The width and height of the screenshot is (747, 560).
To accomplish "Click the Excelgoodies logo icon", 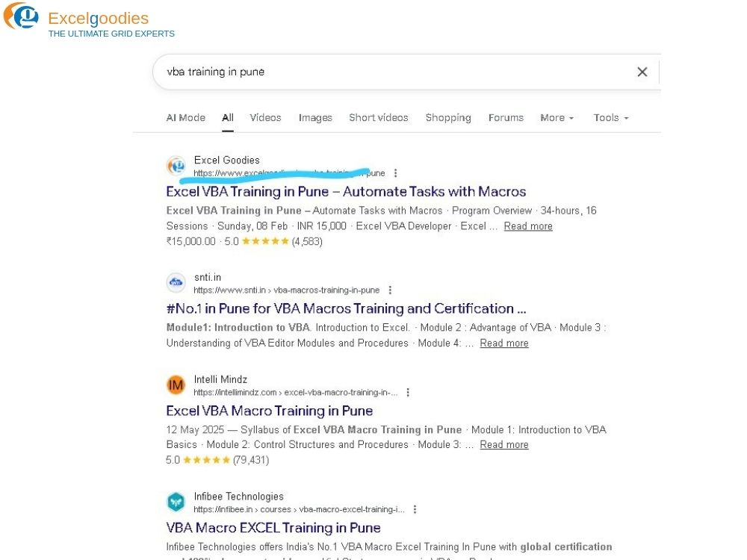I will pos(21,16).
